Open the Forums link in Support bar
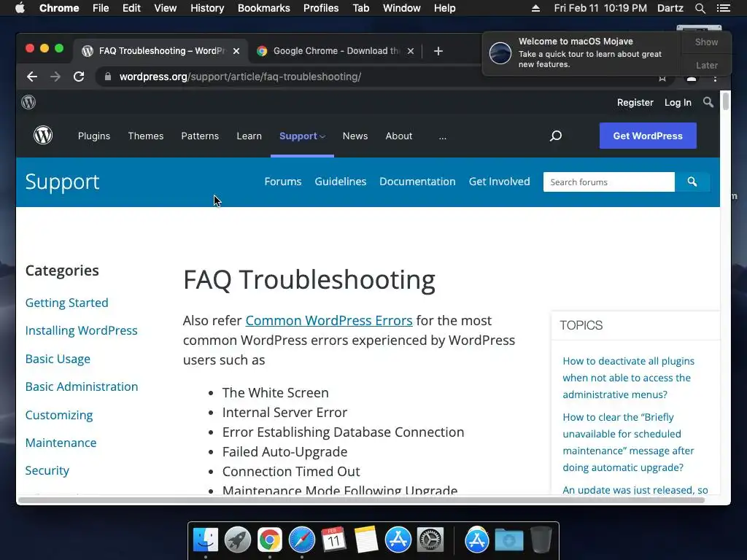Viewport: 747px width, 560px height. click(x=283, y=182)
